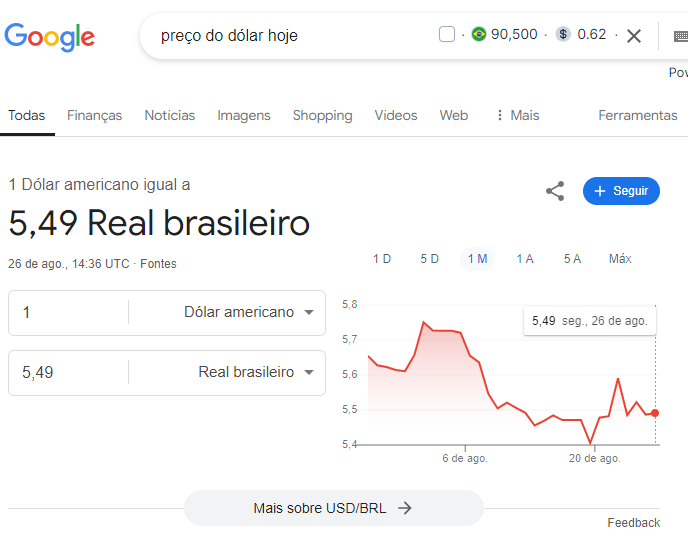Switch to the Finanças tab

tap(94, 115)
